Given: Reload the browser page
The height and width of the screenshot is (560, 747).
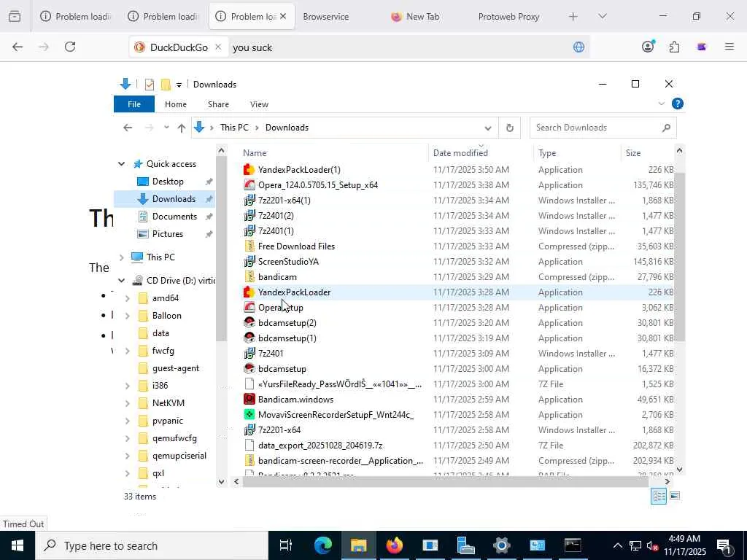Looking at the screenshot, I should pos(70,47).
